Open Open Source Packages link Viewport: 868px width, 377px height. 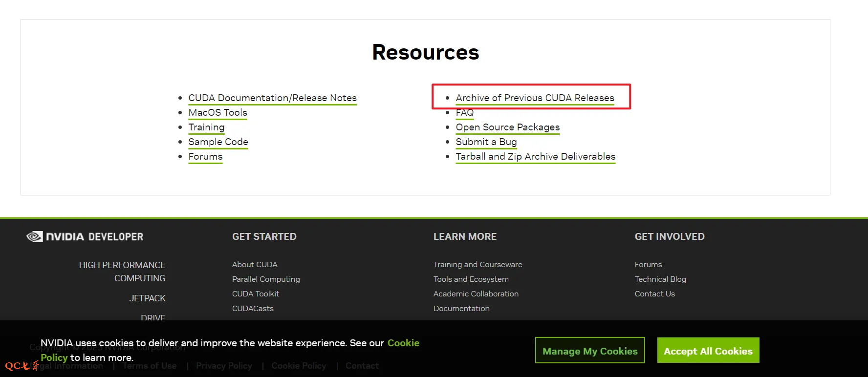[507, 127]
